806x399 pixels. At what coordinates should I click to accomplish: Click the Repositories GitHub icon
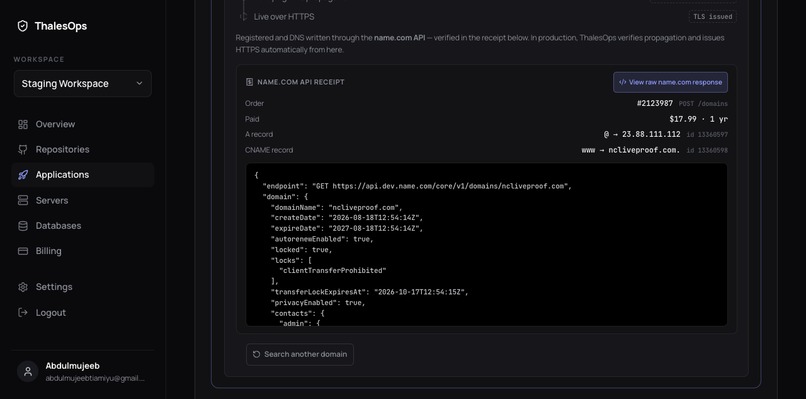(23, 150)
